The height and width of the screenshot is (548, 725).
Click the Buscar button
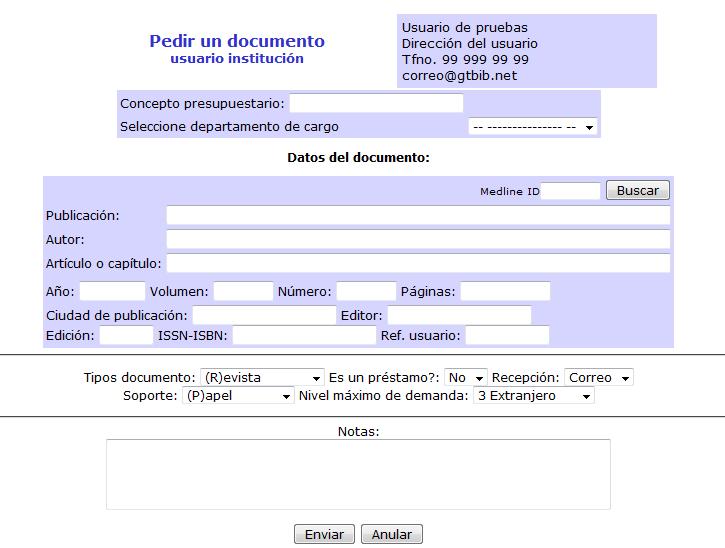(x=637, y=191)
